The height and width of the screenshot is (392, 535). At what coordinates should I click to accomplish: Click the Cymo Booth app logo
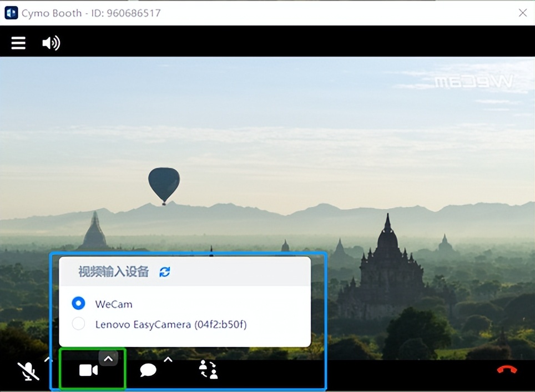tap(11, 13)
